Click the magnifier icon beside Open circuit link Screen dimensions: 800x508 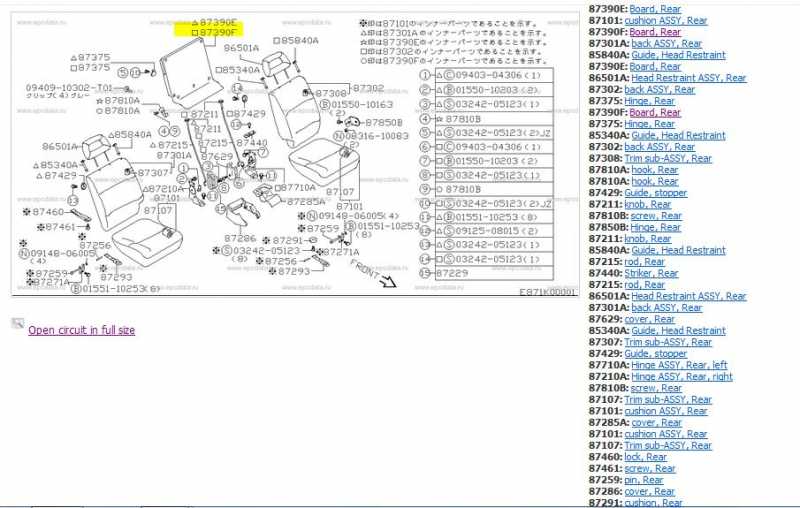(17, 323)
